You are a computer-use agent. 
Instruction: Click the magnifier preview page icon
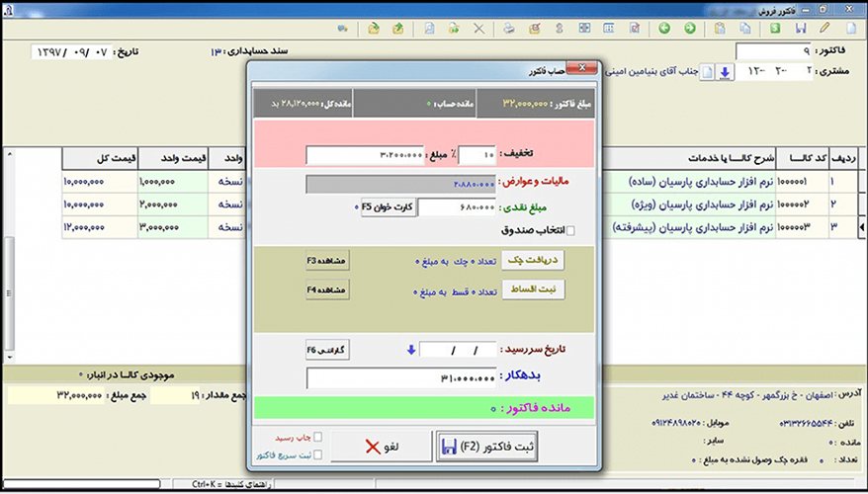tap(429, 29)
